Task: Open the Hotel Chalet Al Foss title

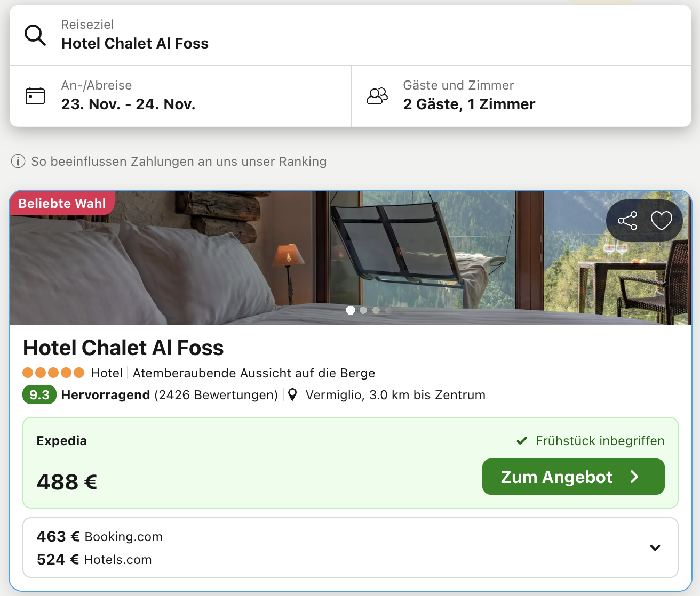Action: point(123,348)
